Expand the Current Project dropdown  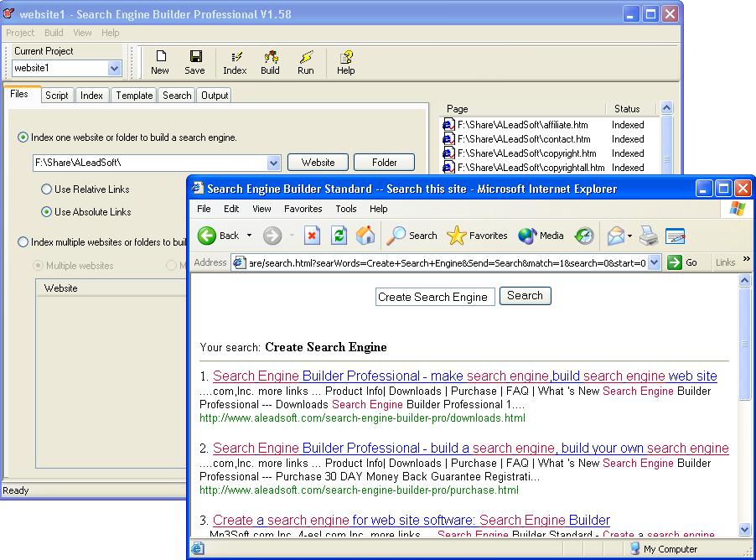(x=114, y=69)
